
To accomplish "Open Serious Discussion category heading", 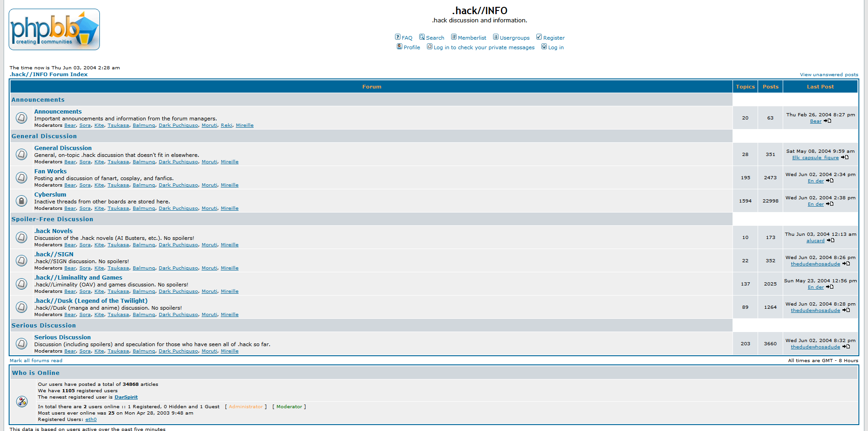I will point(44,325).
